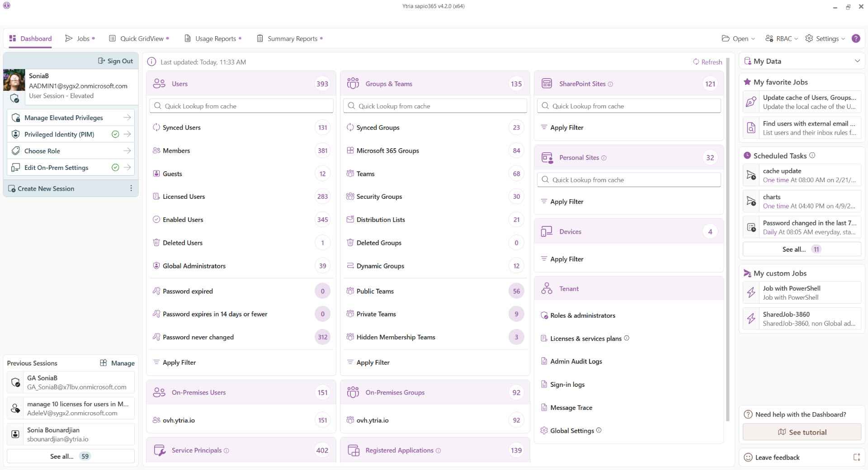Click the Registered Applications card icon

tap(353, 450)
